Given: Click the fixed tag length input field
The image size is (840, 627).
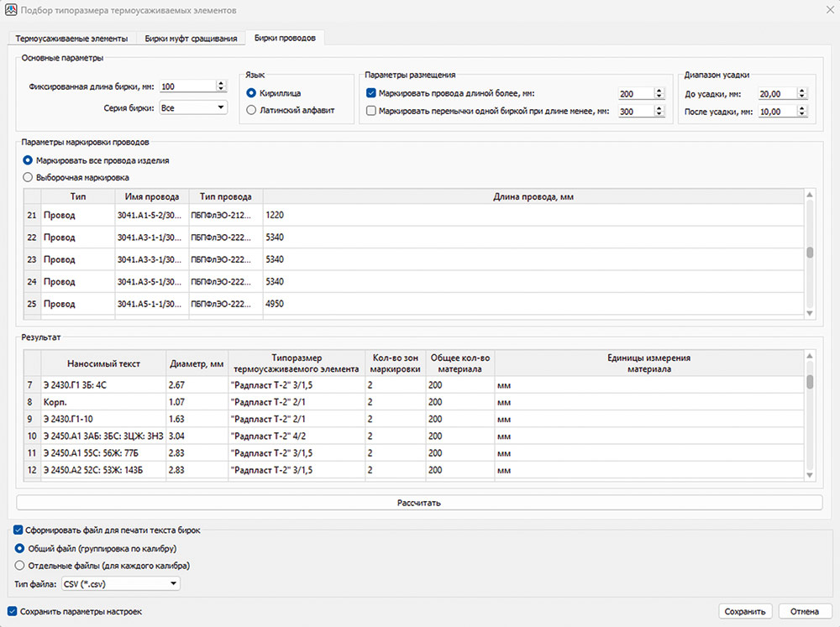Looking at the screenshot, I should (186, 86).
